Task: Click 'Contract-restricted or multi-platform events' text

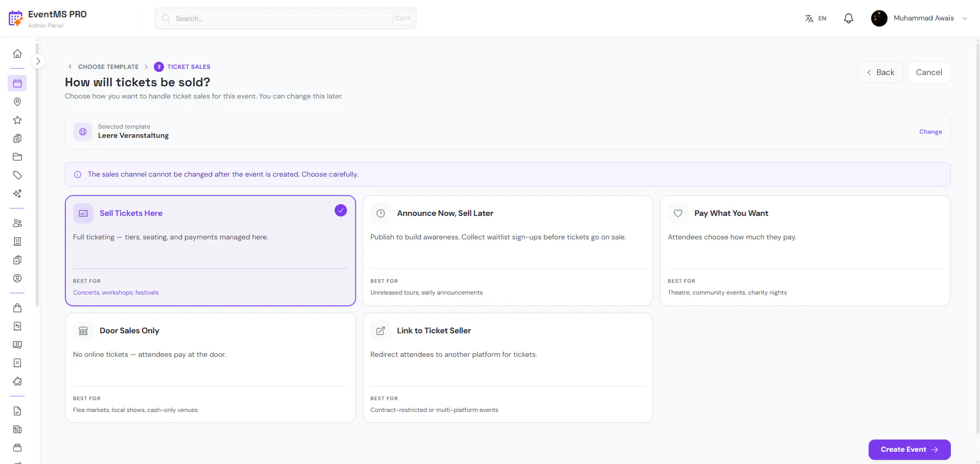Action: click(x=434, y=410)
